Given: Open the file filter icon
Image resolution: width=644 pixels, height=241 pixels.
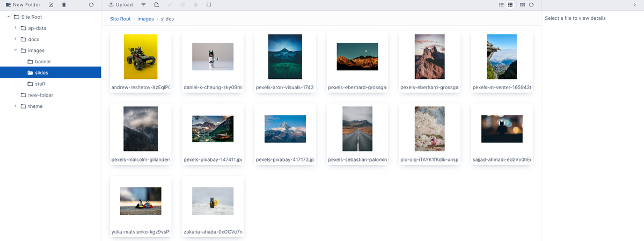Looking at the screenshot, I should point(143,5).
